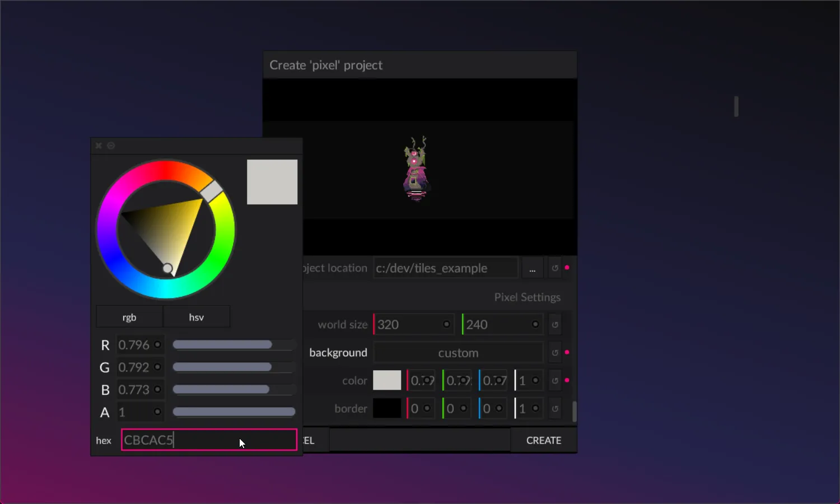The width and height of the screenshot is (840, 504).
Task: Click the drag knob in the R value field
Action: [157, 344]
